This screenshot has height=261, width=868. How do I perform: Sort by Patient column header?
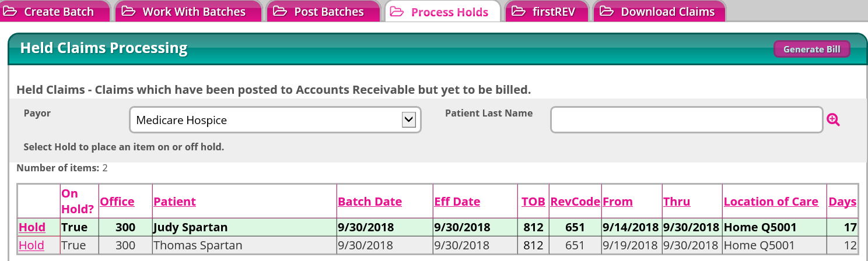[x=174, y=202]
